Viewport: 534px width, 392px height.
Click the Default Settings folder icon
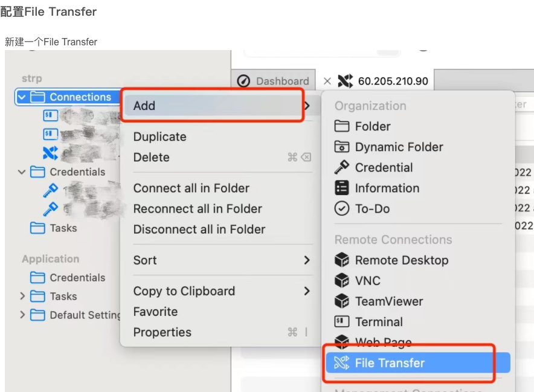(37, 315)
